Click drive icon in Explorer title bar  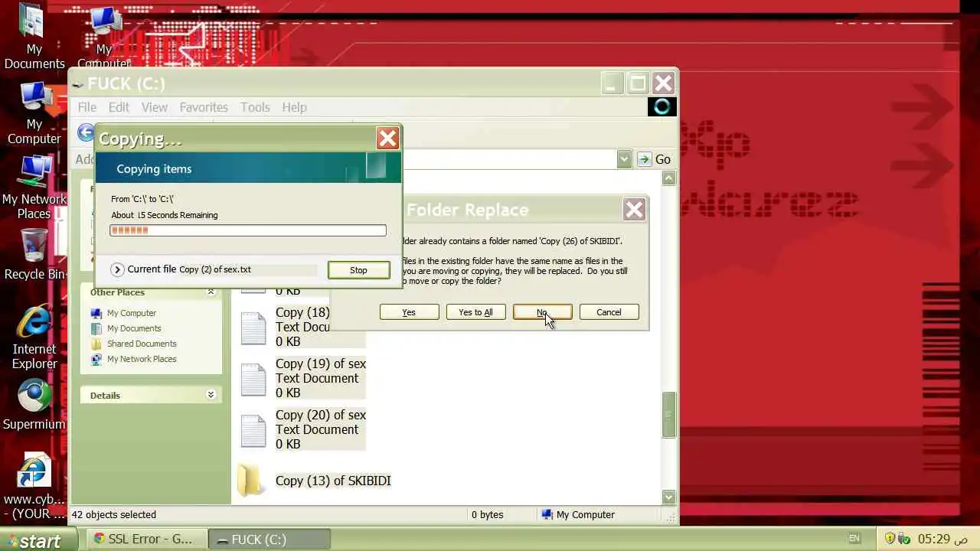tap(78, 84)
